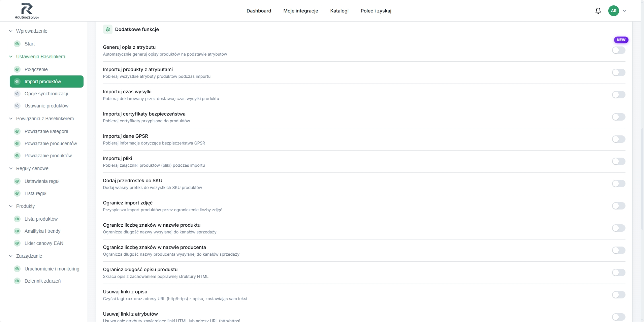Image resolution: width=644 pixels, height=322 pixels.
Task: Collapse the Produkty section
Action: tap(11, 206)
